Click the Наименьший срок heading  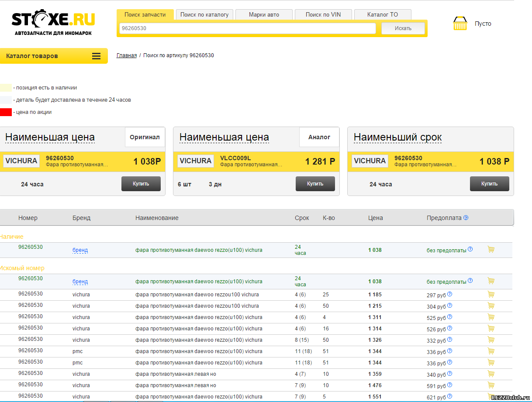tap(398, 137)
